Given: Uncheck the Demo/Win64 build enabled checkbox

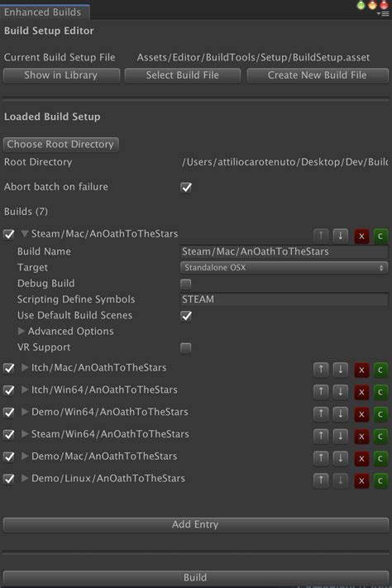Looking at the screenshot, I should tap(9, 413).
